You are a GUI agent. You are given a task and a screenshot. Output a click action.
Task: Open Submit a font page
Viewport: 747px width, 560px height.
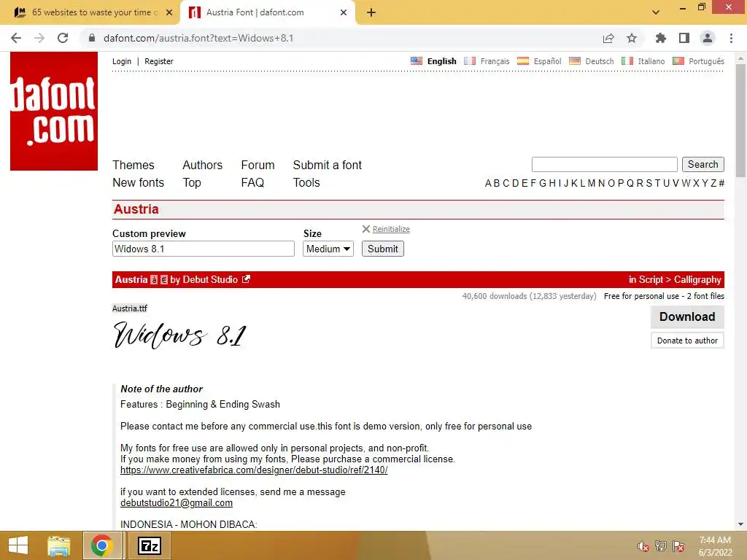pyautogui.click(x=328, y=165)
